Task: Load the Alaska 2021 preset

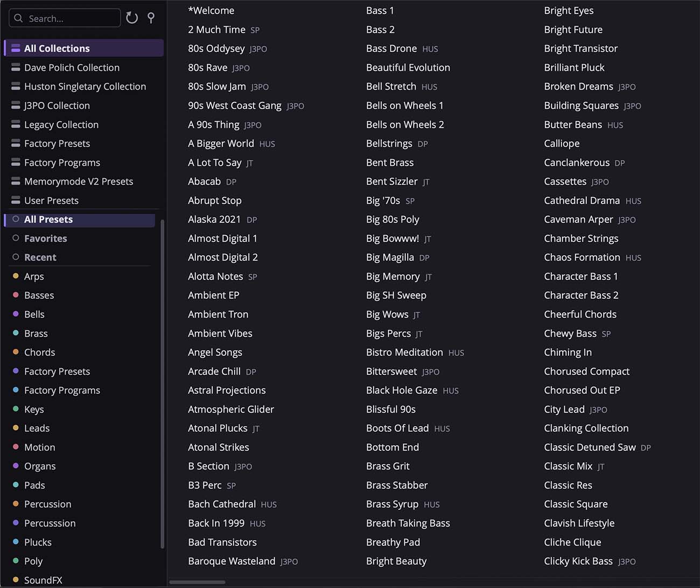Action: pos(214,219)
